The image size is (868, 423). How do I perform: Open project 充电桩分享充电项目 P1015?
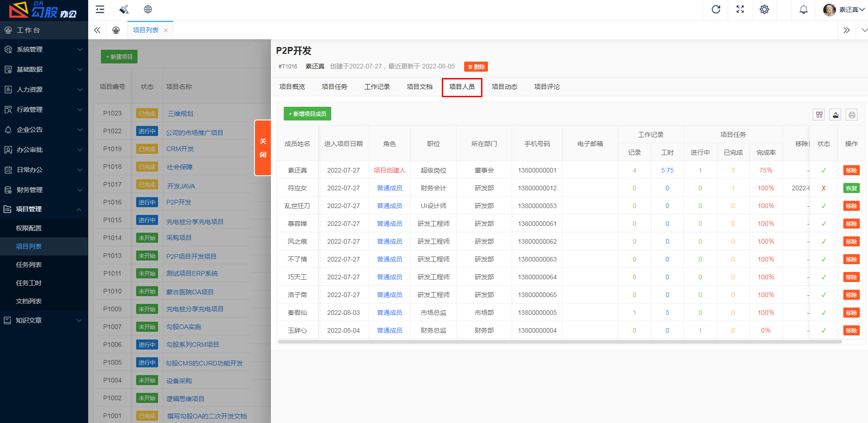pyautogui.click(x=195, y=222)
